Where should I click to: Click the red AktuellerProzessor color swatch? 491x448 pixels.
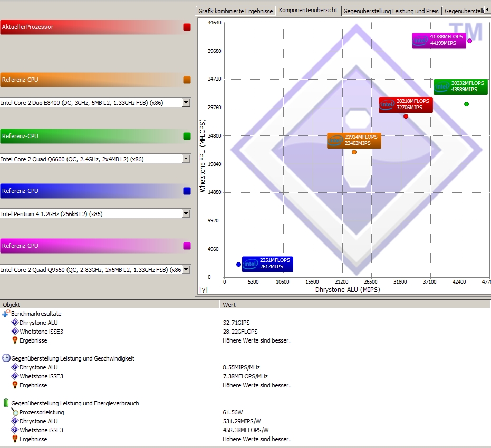[x=187, y=27]
